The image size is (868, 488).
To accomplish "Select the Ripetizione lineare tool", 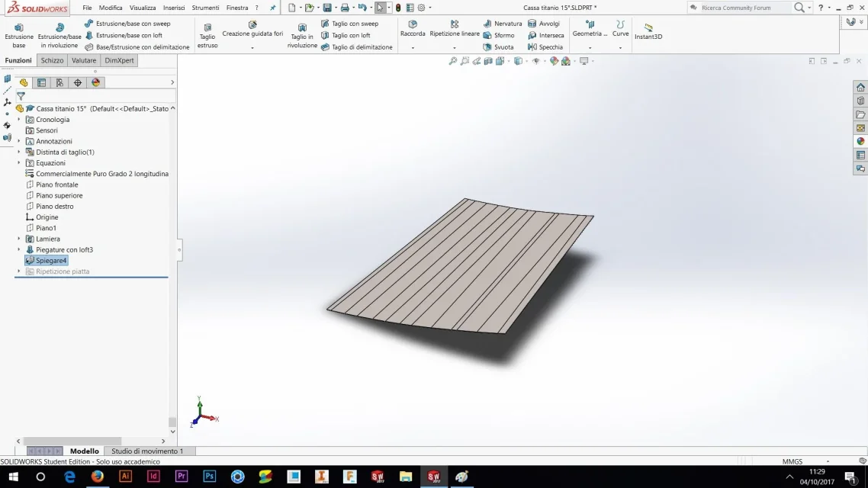I will coord(455,29).
